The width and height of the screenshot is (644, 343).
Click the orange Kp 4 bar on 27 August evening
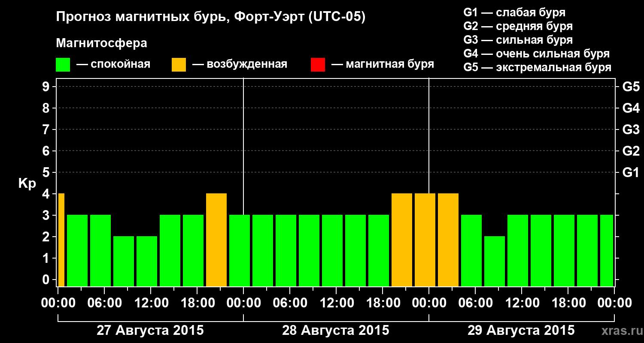point(216,240)
